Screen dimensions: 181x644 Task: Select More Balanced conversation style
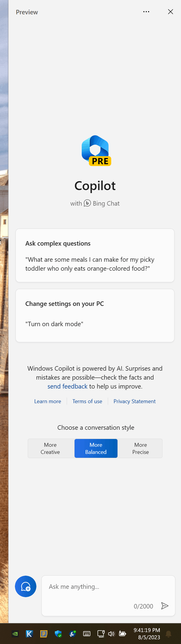[96, 448]
